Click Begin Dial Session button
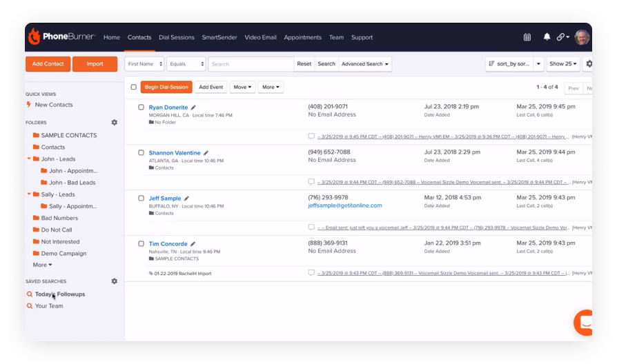This screenshot has width=617, height=364. tap(166, 87)
